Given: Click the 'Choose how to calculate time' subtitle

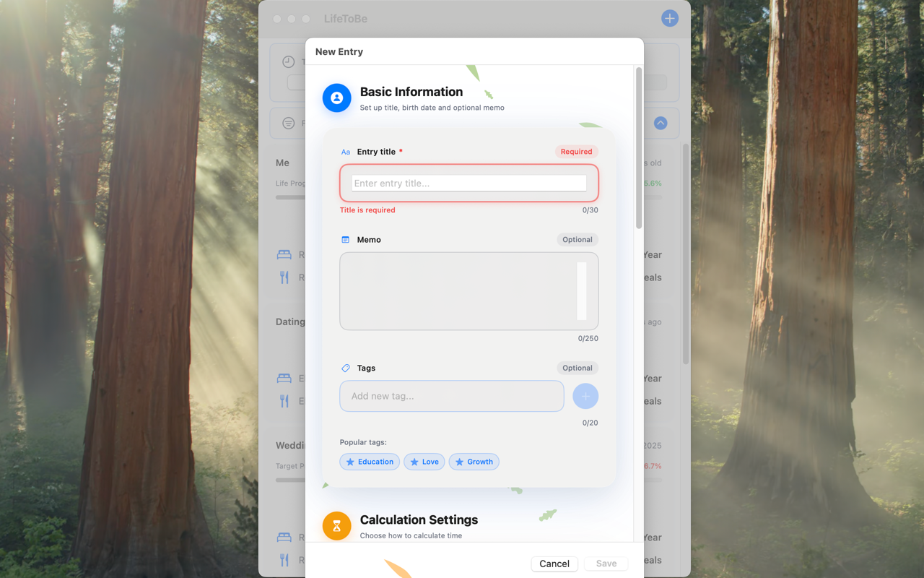Looking at the screenshot, I should pyautogui.click(x=411, y=536).
